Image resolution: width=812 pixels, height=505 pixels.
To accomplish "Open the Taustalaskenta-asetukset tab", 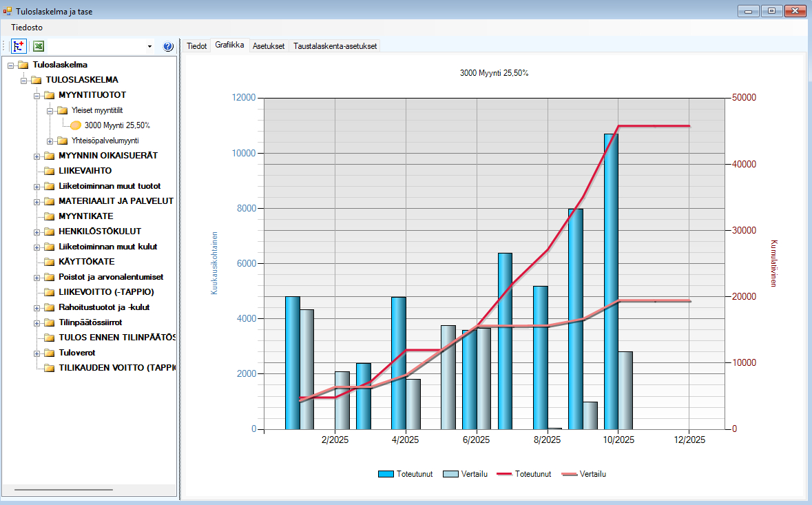I will tap(335, 46).
